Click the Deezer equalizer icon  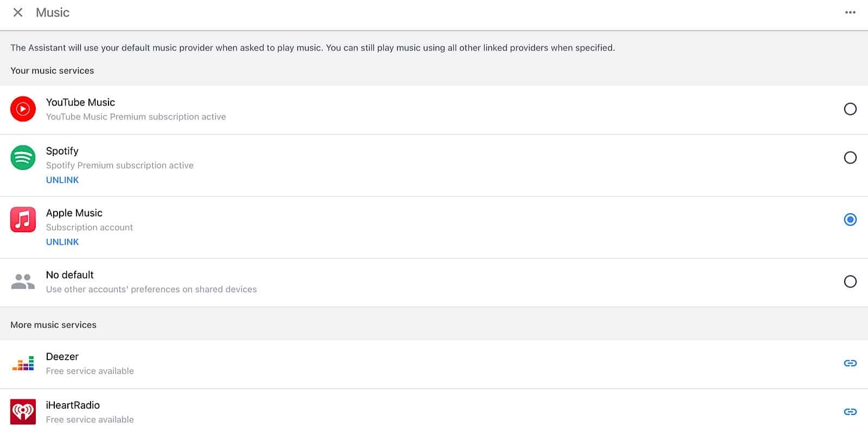tap(23, 363)
